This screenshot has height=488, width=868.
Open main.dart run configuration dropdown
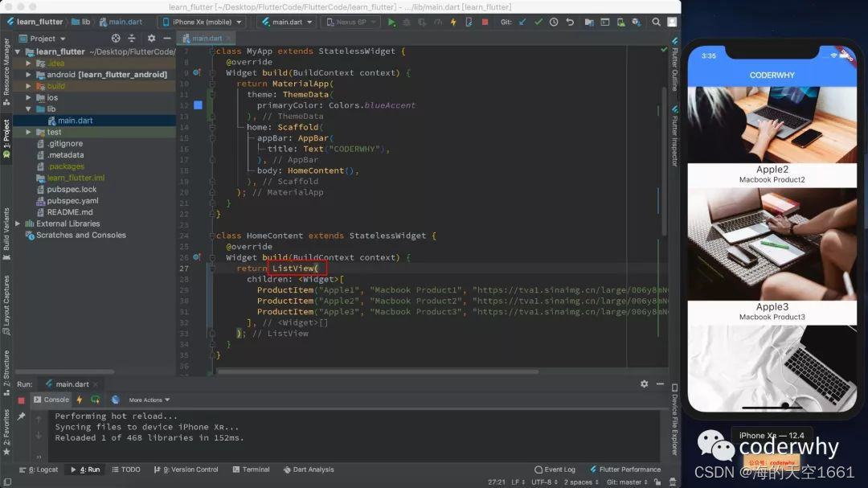click(x=287, y=23)
